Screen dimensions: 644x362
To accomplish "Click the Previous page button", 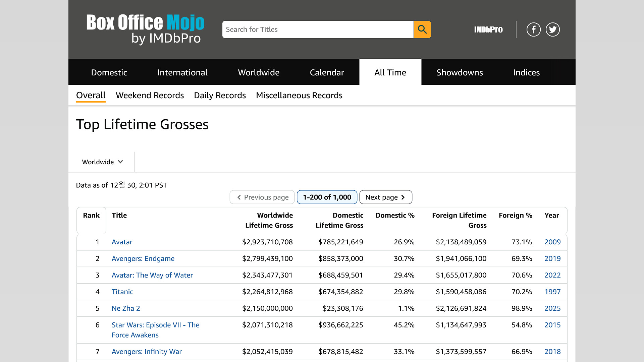I will 262,197.
